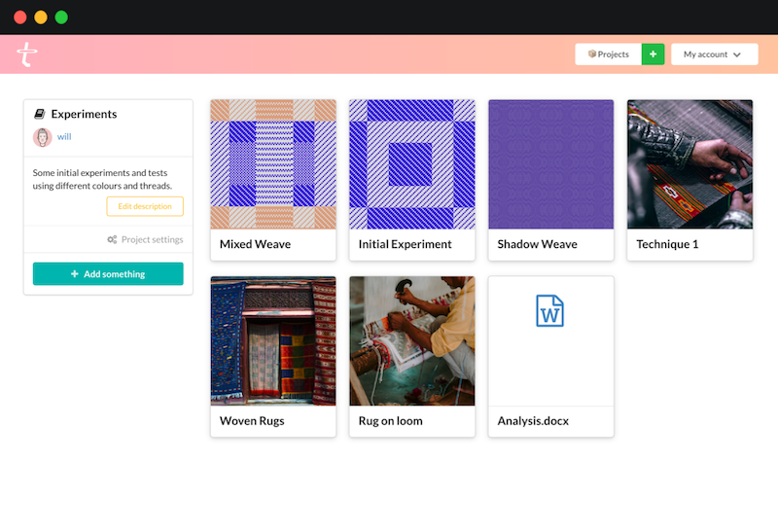The image size is (778, 532).
Task: Click the Edit description button
Action: pos(145,206)
